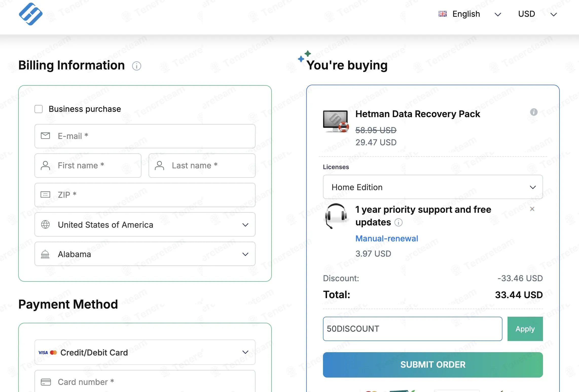Image resolution: width=579 pixels, height=392 pixels.
Task: Click the 29.47 USD discounted price
Action: [x=376, y=142]
